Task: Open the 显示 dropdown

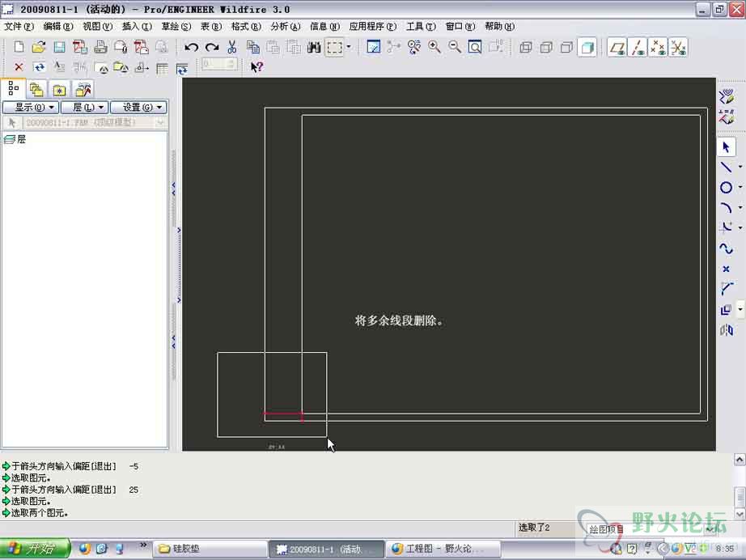Action: click(x=32, y=107)
